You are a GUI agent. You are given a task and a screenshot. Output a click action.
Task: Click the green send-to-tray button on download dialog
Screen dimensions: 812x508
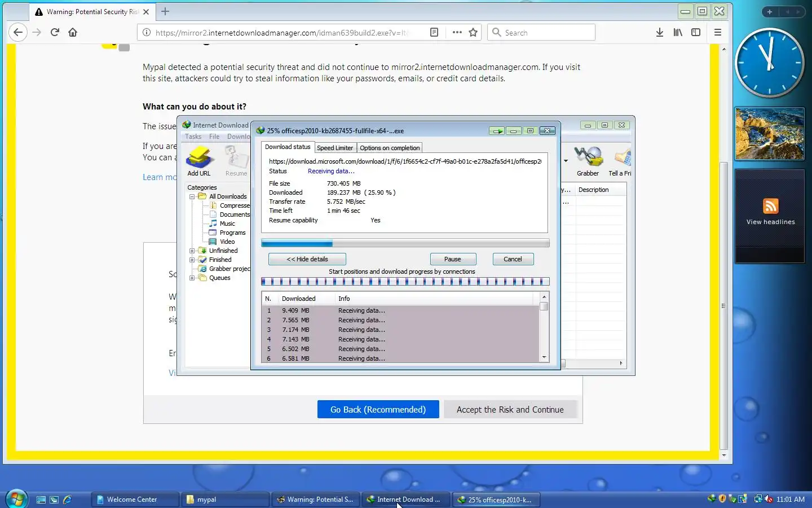point(497,130)
